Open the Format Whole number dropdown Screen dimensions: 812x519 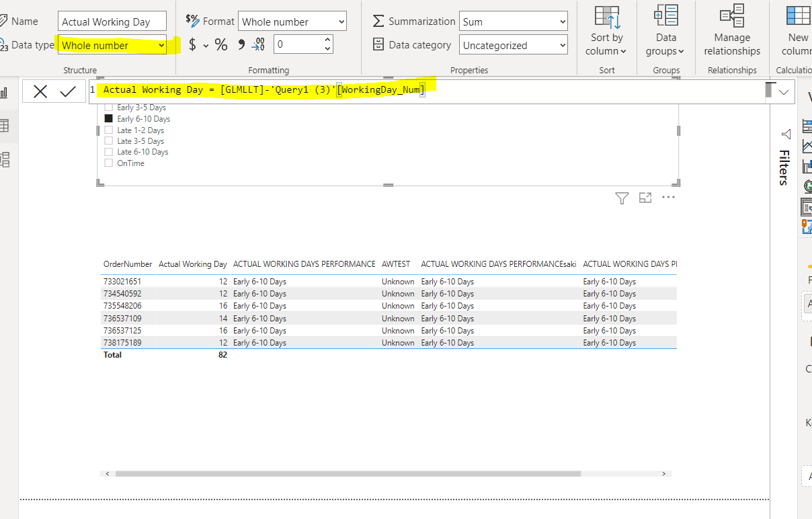[x=292, y=22]
